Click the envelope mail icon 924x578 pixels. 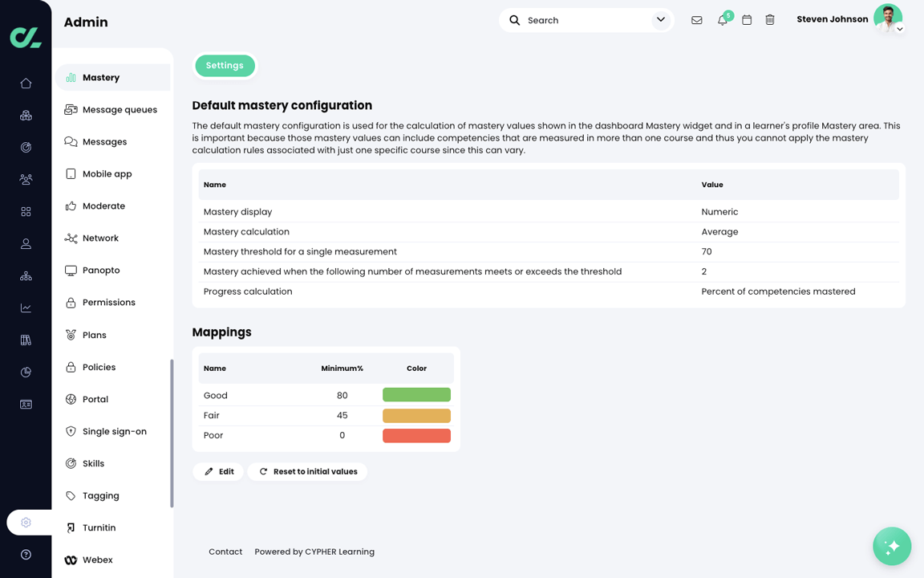pos(697,19)
